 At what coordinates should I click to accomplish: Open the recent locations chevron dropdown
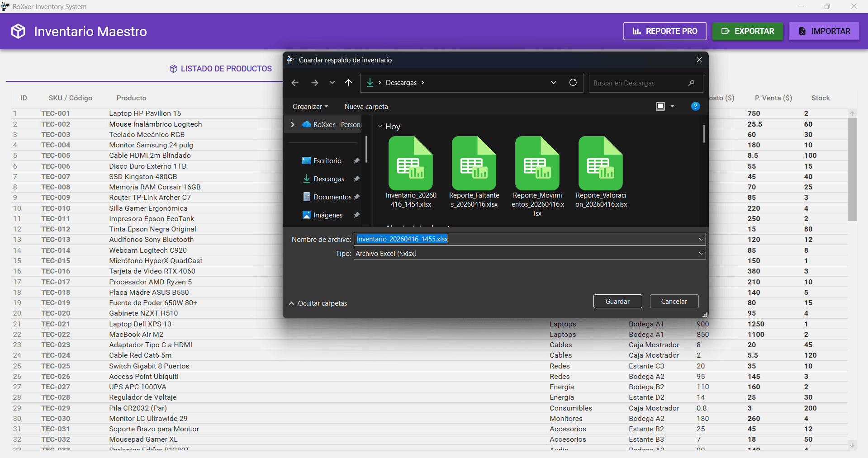[332, 83]
